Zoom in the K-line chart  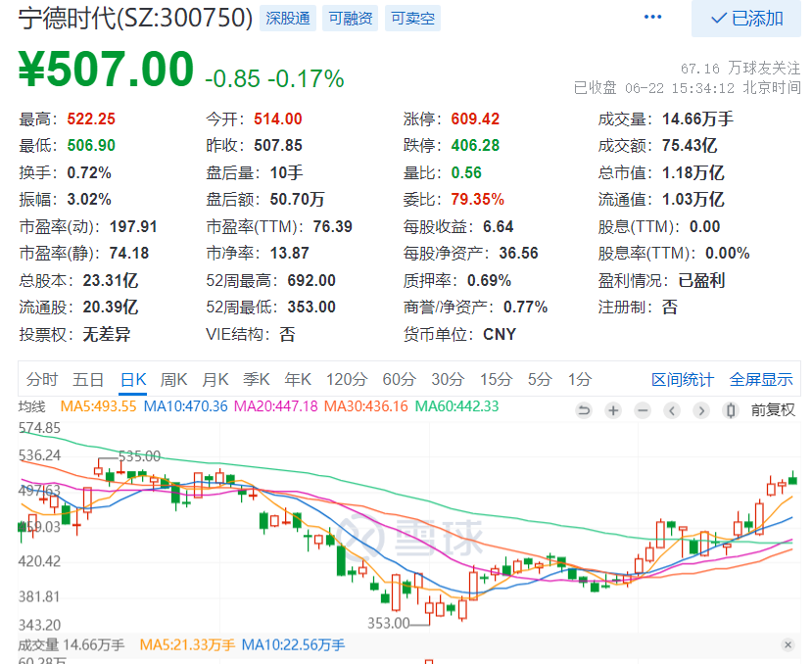613,409
